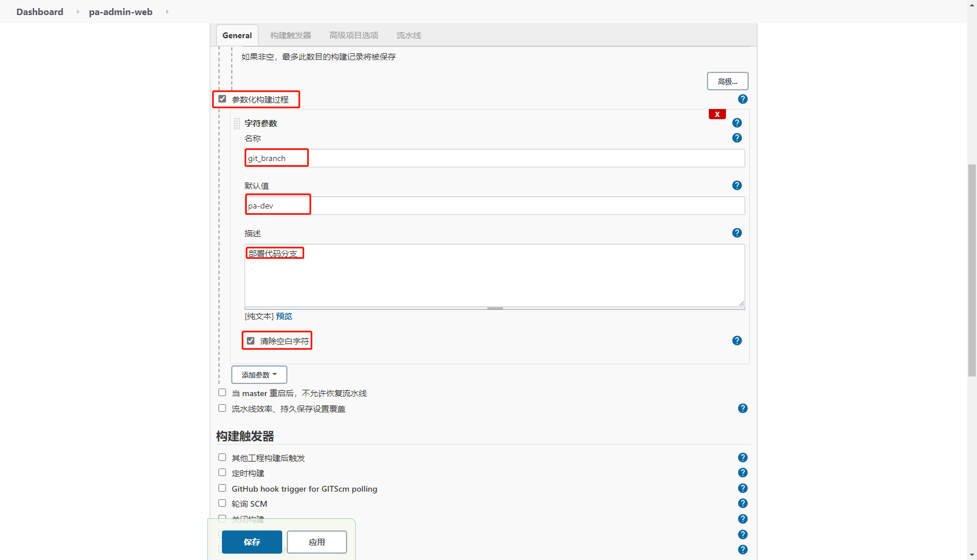Focus the 描述 textarea

tap(495, 275)
